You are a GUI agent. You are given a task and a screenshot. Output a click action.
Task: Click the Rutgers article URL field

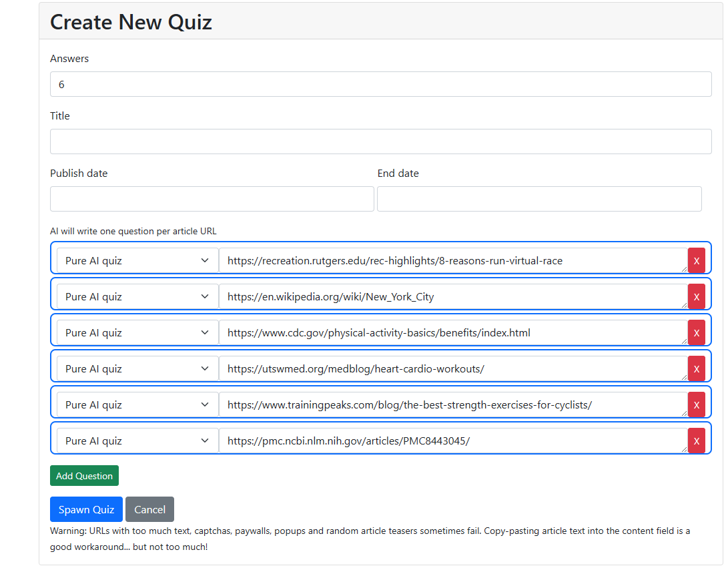tap(454, 260)
